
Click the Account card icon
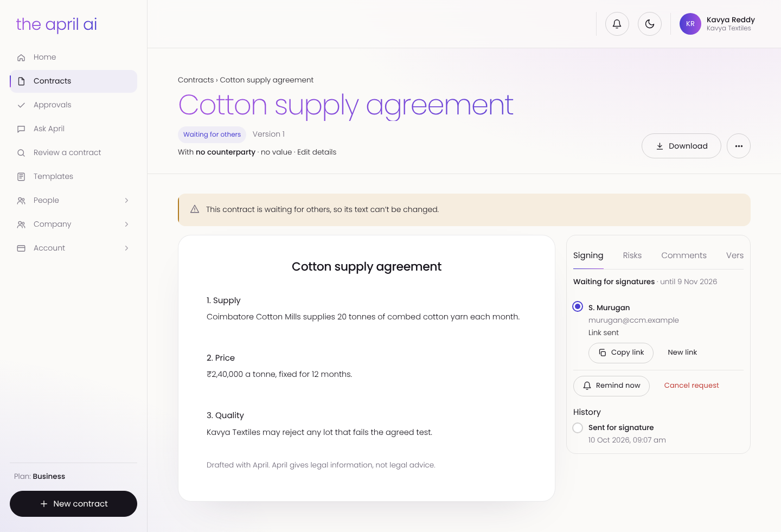21,248
